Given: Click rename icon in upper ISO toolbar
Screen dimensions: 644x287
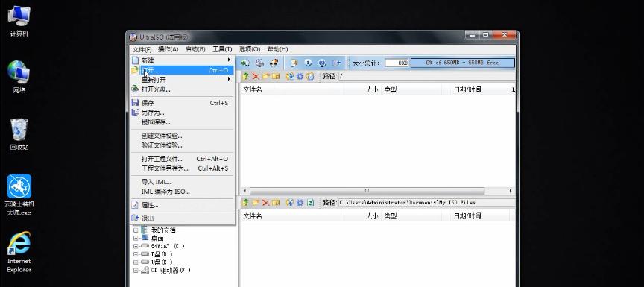Looking at the screenshot, I should point(276,76).
